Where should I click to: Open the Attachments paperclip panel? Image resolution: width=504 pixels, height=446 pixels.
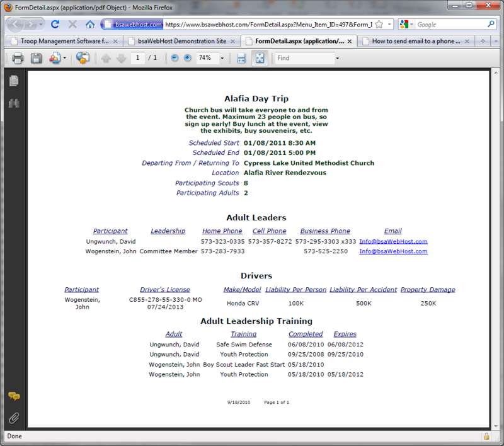click(14, 417)
